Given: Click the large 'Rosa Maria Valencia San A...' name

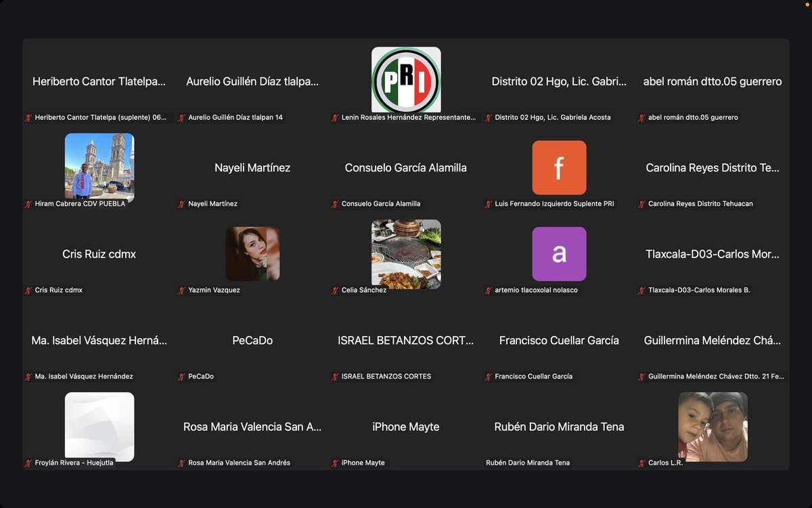Looking at the screenshot, I should pos(252,427).
